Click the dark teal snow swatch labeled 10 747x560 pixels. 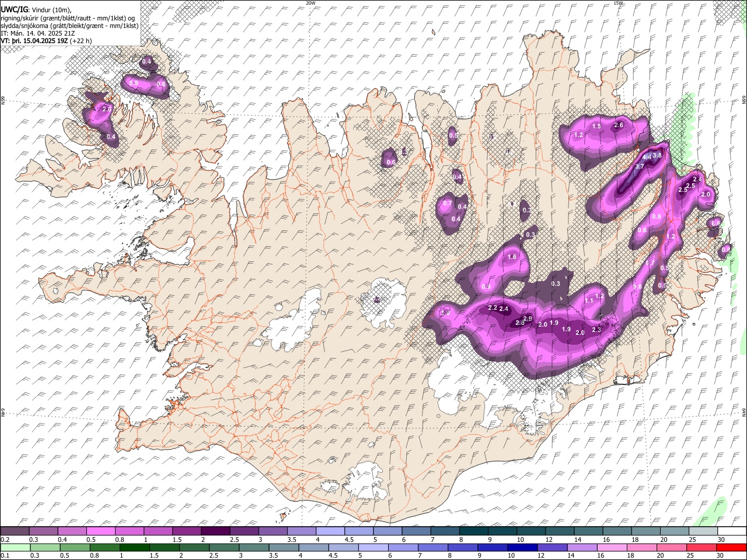(x=530, y=531)
